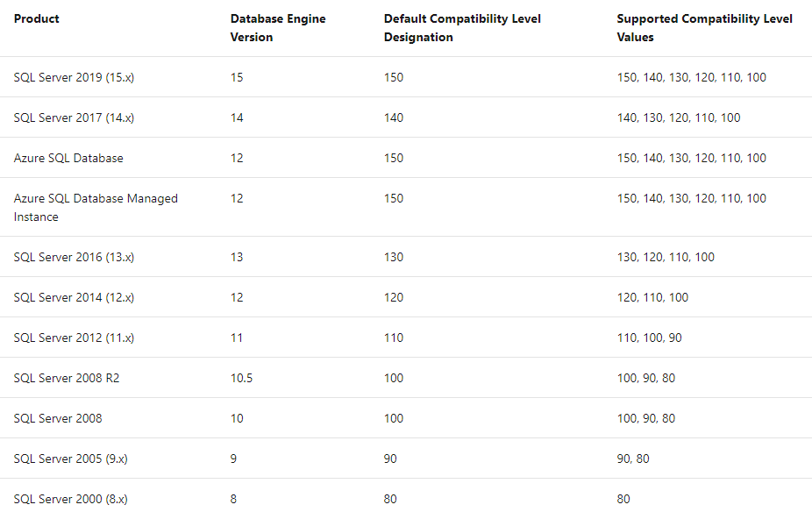The height and width of the screenshot is (519, 812).
Task: Click Default Compatibility Level Designation header
Action: (462, 28)
